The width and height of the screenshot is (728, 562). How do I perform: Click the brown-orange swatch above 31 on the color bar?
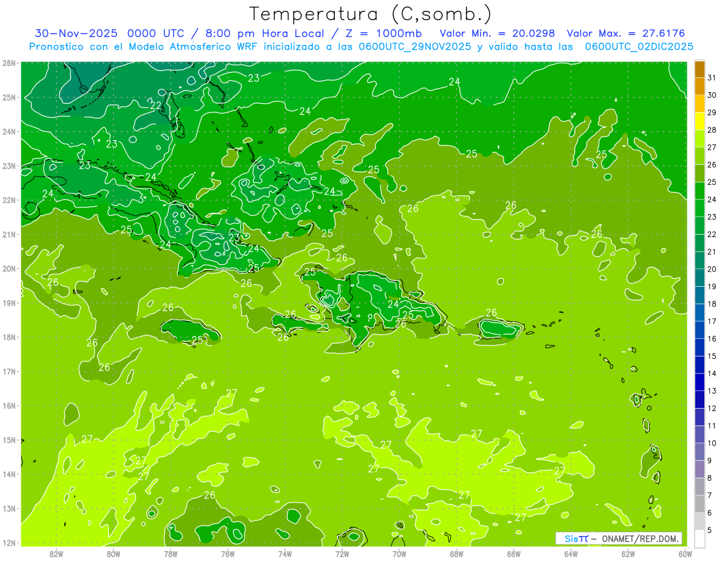(700, 69)
